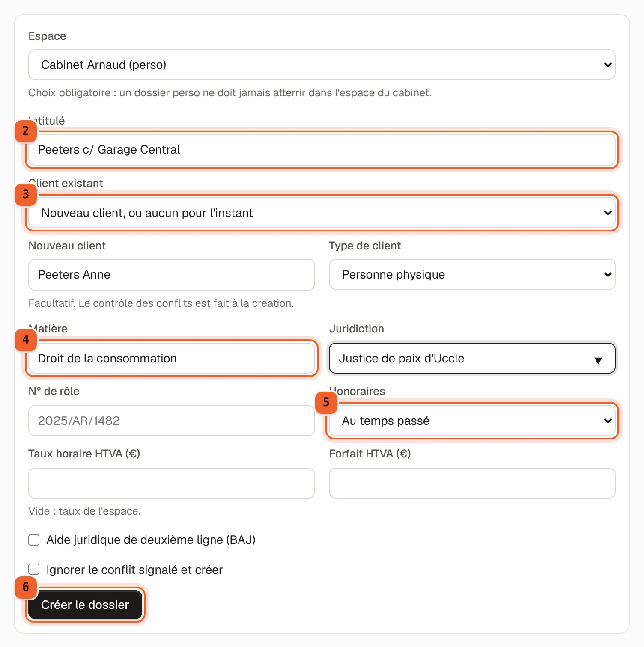Viewport: 644px width, 647px height.
Task: Open the Type de client dropdown
Action: tap(472, 274)
